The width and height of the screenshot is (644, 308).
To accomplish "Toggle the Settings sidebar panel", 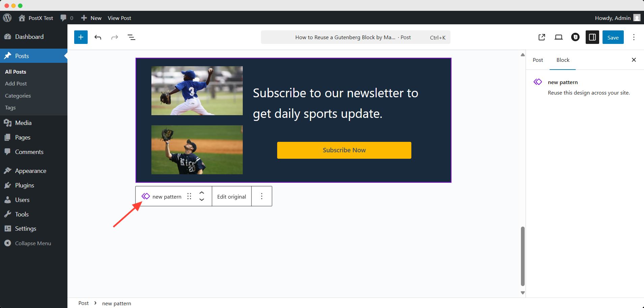I will [x=592, y=37].
